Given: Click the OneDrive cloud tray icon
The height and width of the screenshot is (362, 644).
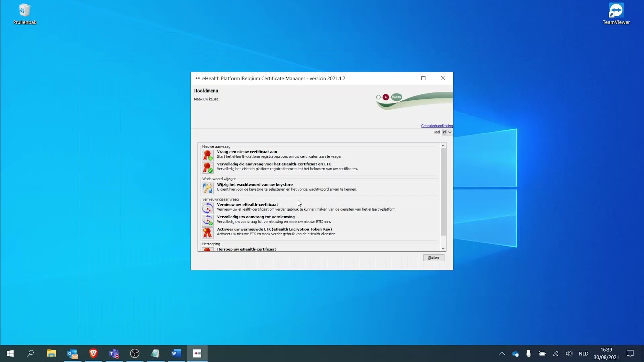Looking at the screenshot, I should click(515, 354).
